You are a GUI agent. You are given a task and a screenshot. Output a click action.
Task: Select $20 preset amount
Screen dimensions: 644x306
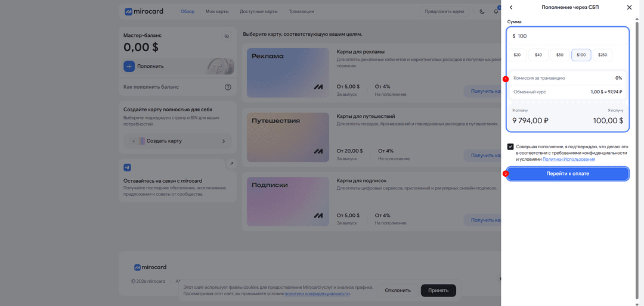tap(517, 55)
